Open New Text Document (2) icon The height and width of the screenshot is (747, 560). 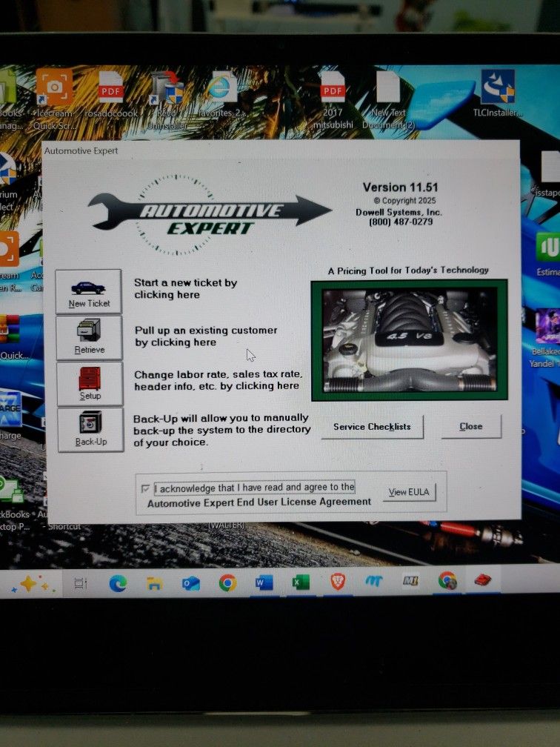point(388,100)
